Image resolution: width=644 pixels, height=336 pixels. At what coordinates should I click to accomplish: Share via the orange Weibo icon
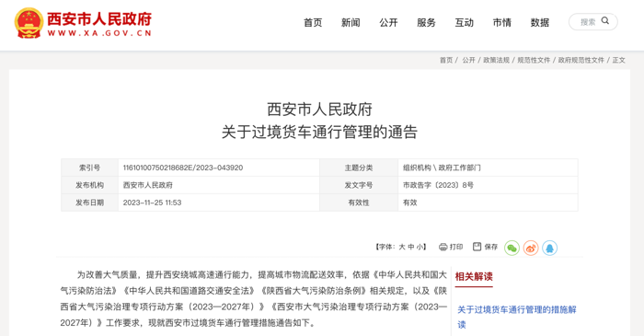[531, 248]
